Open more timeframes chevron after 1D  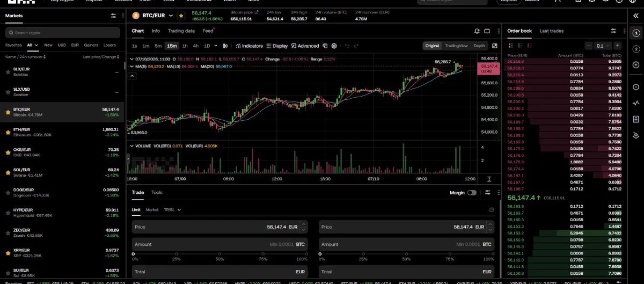click(x=215, y=46)
